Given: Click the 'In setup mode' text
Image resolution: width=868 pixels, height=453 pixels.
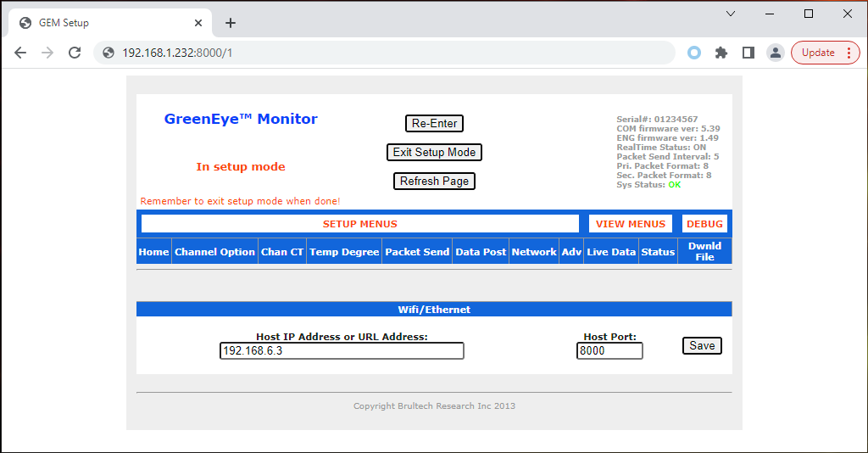Looking at the screenshot, I should [x=241, y=166].
